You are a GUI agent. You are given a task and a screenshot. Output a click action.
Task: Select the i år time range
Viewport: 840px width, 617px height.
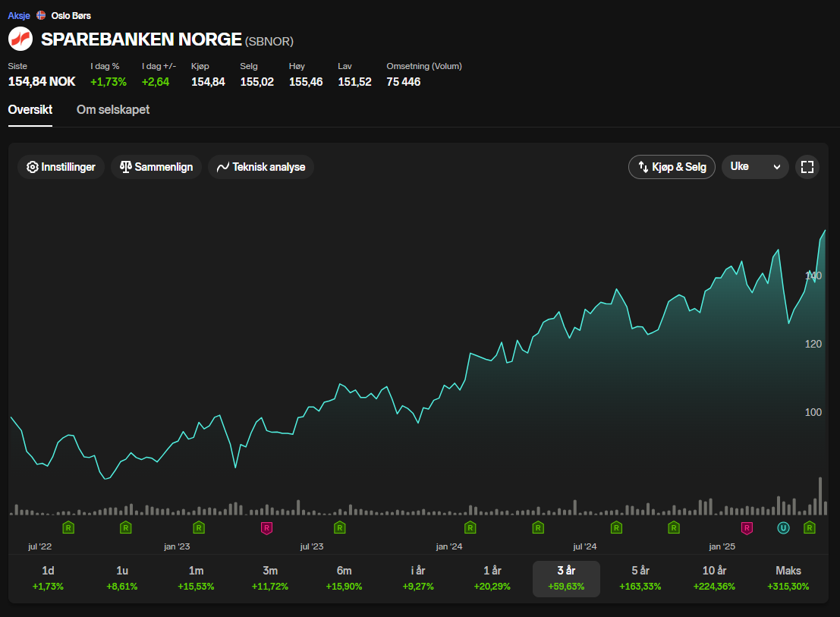coord(418,578)
